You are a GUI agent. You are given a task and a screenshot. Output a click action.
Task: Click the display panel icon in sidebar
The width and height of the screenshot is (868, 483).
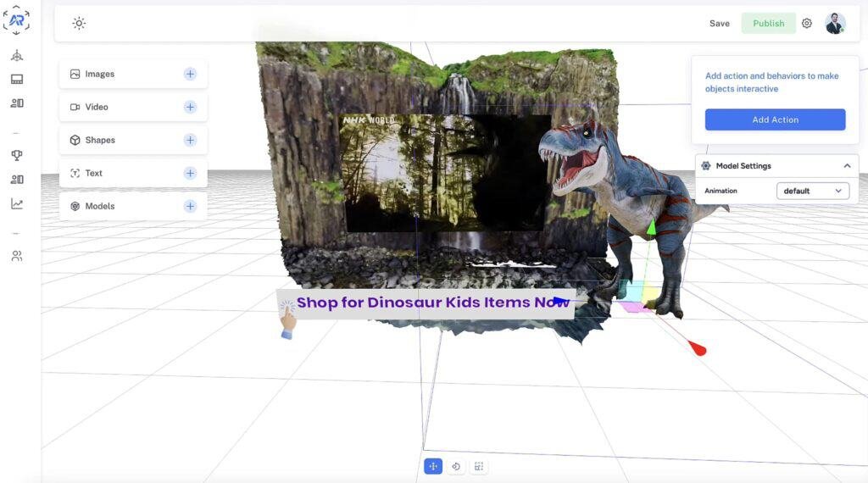17,80
